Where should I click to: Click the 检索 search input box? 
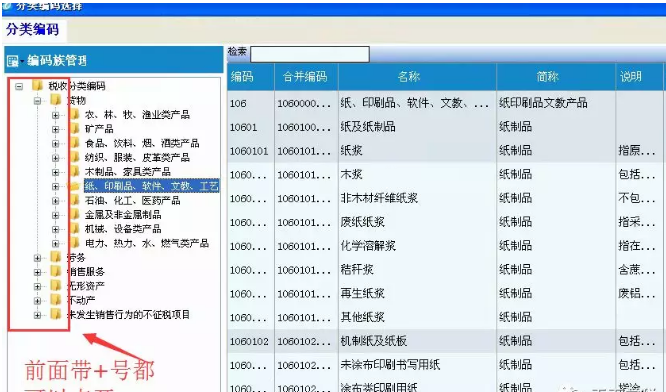[310, 54]
